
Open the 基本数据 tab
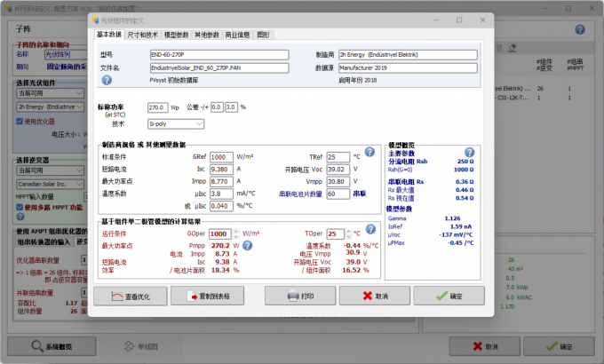[x=109, y=35]
